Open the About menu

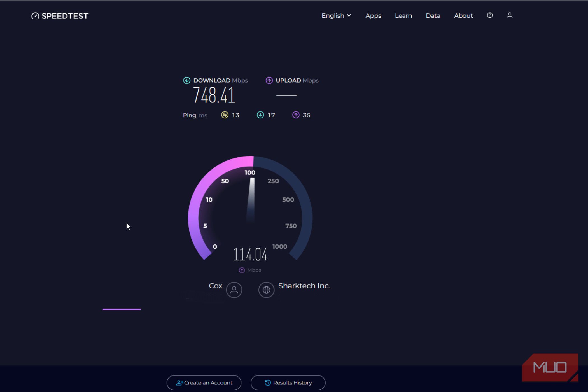pos(463,16)
